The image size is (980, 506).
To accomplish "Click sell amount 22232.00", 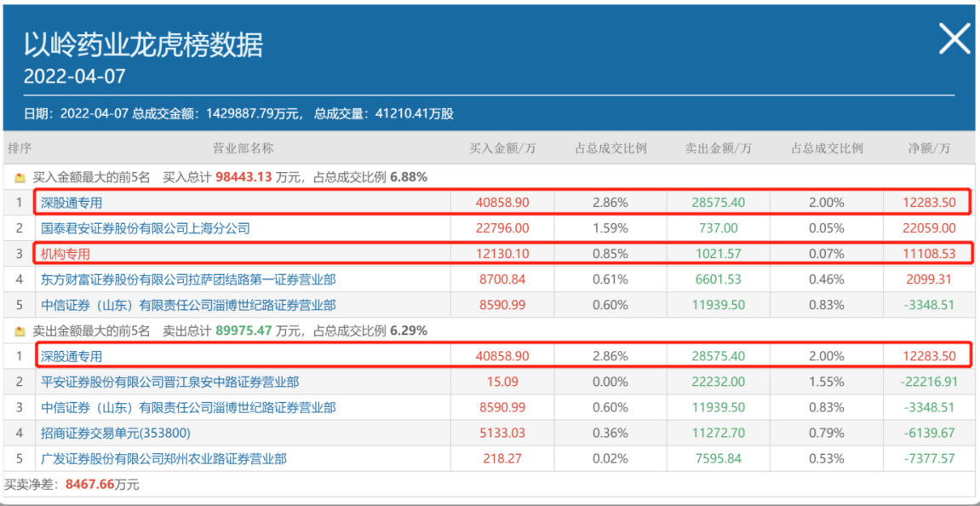I will coord(718,382).
